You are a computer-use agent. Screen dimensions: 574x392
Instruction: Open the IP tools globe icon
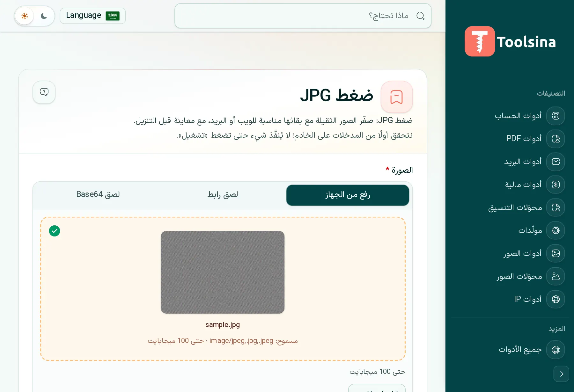coord(556,299)
